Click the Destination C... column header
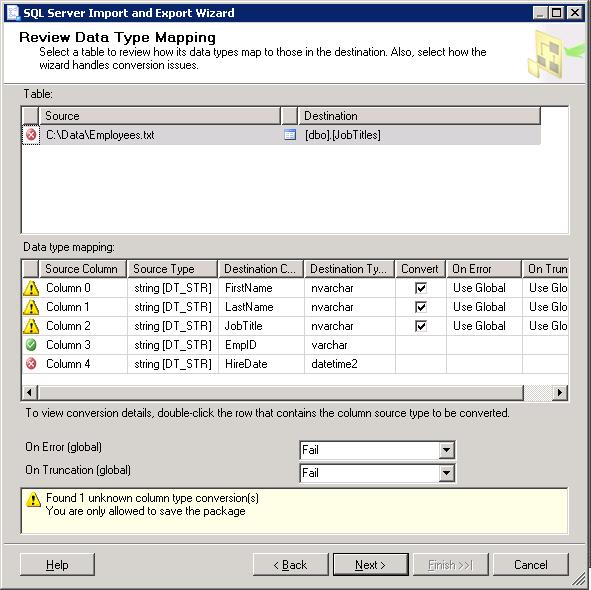This screenshot has width=591, height=590. tap(261, 269)
